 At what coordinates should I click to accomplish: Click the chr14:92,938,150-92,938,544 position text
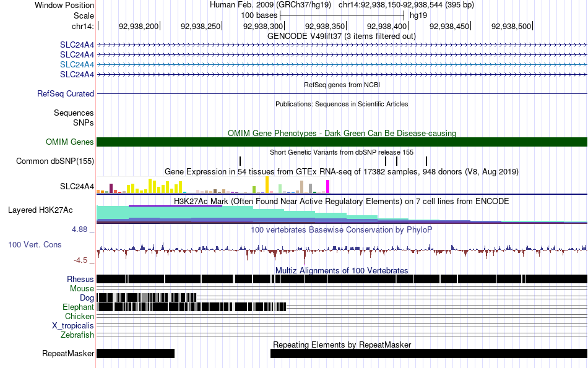406,5
